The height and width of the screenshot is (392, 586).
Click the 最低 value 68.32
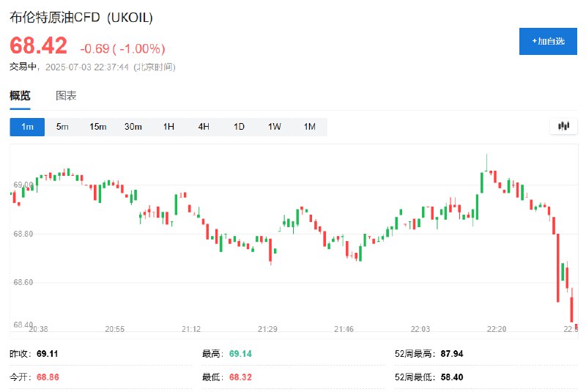click(x=240, y=377)
